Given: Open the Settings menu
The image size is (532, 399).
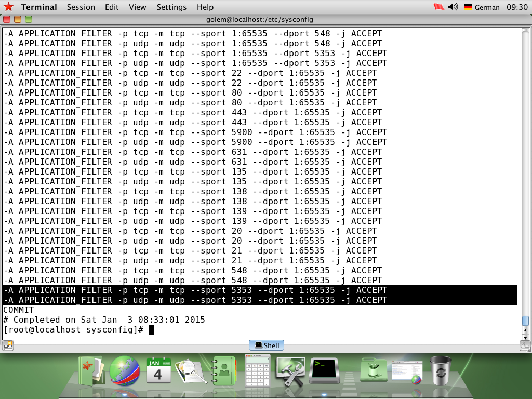Looking at the screenshot, I should point(171,7).
